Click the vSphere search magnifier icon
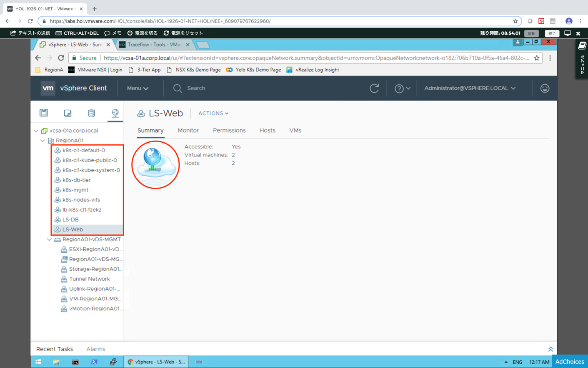 coord(178,88)
